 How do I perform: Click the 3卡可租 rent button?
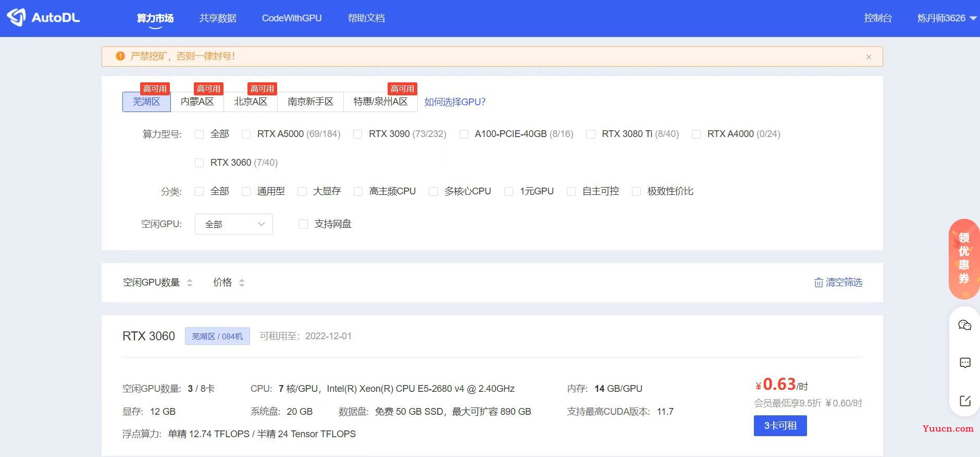(780, 426)
